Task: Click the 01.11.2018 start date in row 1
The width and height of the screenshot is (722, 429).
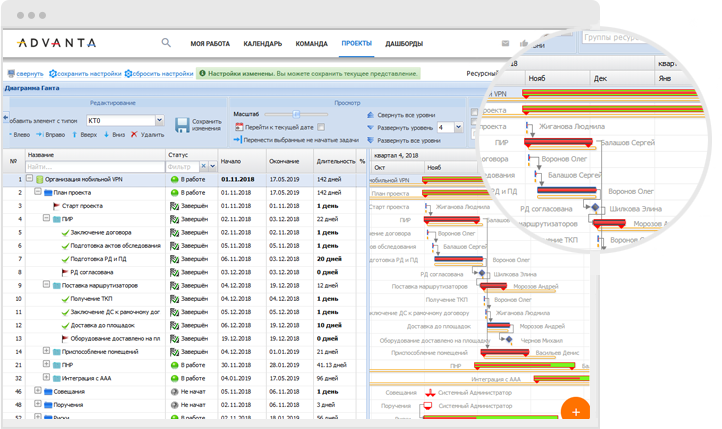Action: point(238,180)
